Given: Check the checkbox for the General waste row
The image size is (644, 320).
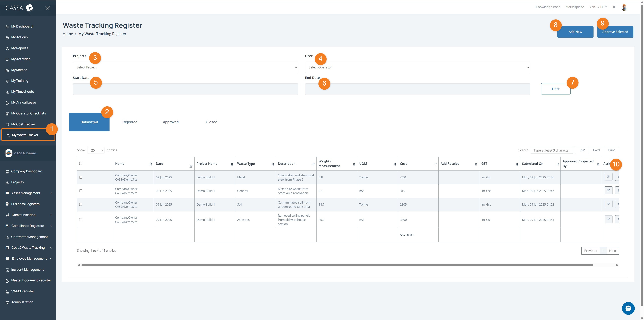Looking at the screenshot, I should point(80,191).
